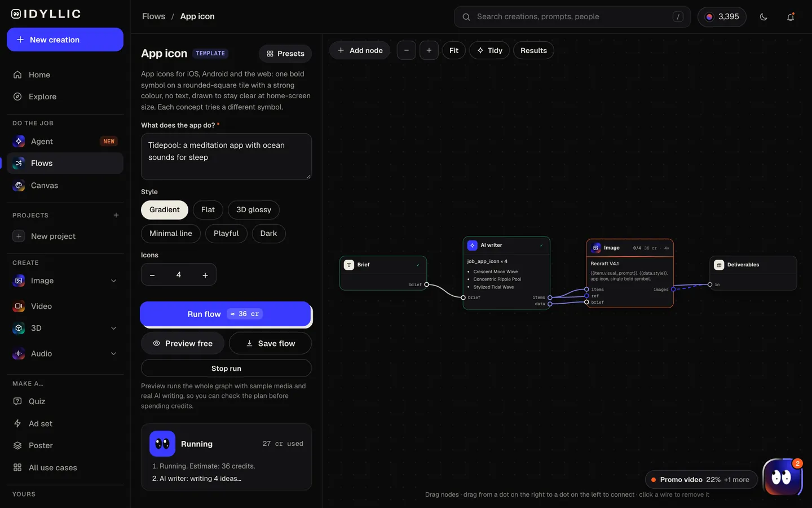Viewport: 812px width, 508px height.
Task: Click the Deliverables node icon
Action: point(719,265)
